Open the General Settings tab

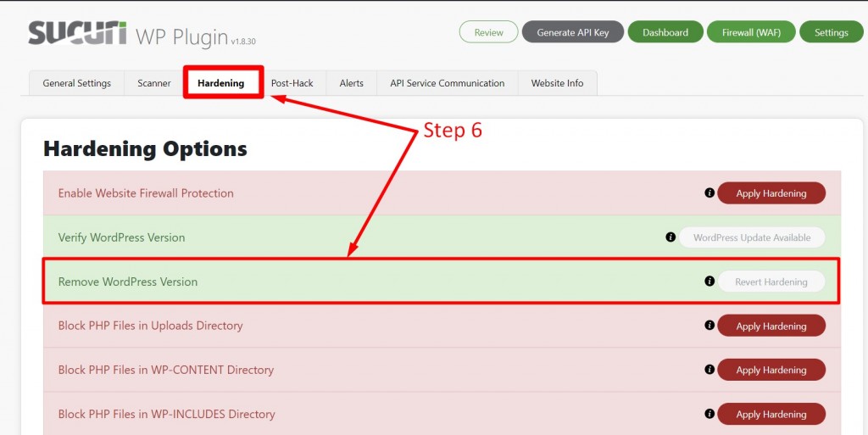click(77, 83)
